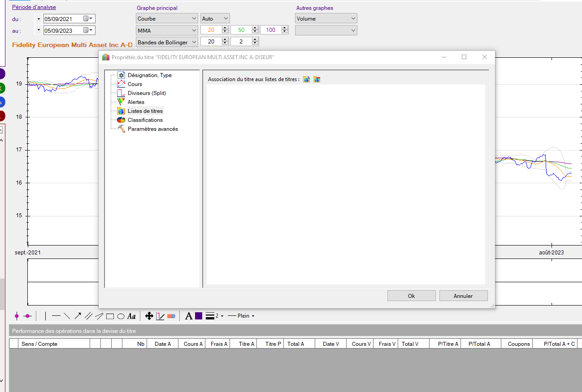Open the Volume dropdown under Autres graphes
The width and height of the screenshot is (582, 392).
(x=326, y=18)
